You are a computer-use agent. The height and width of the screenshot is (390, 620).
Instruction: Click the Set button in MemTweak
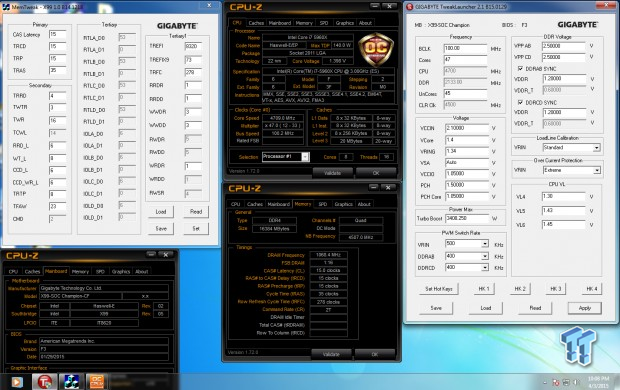[x=196, y=229]
